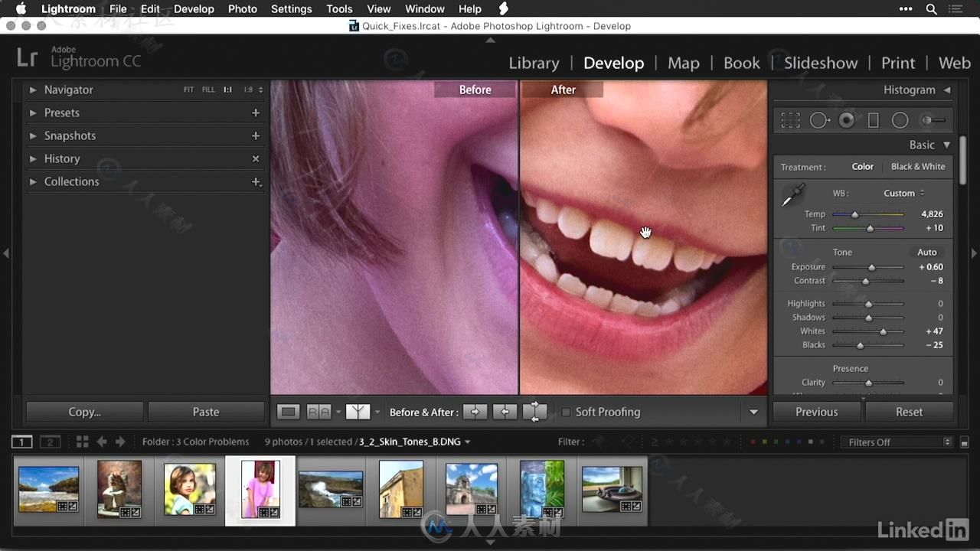980x551 pixels.
Task: Enable the Soft Proofing checkbox
Action: tap(566, 412)
